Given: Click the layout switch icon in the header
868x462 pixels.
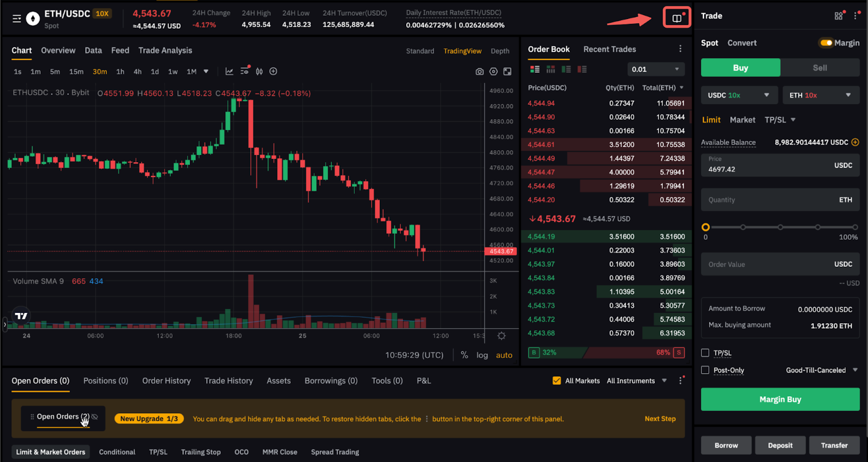Looking at the screenshot, I should pyautogui.click(x=676, y=18).
